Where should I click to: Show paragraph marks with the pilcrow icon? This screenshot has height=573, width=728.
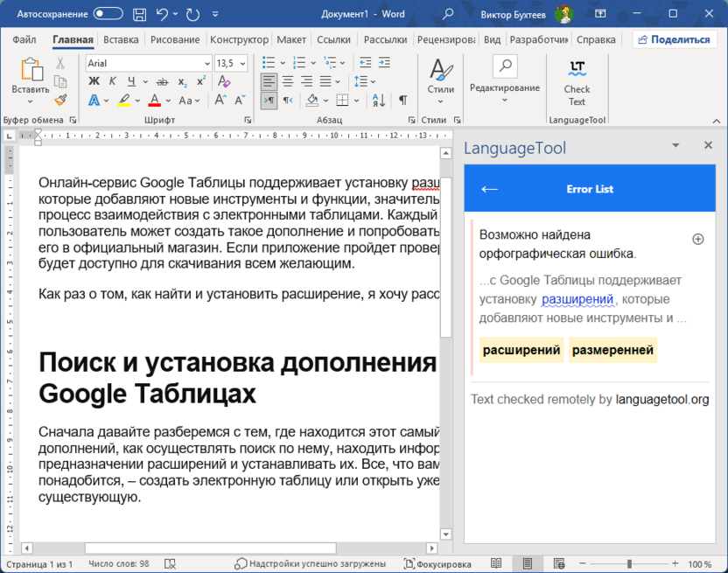click(402, 101)
